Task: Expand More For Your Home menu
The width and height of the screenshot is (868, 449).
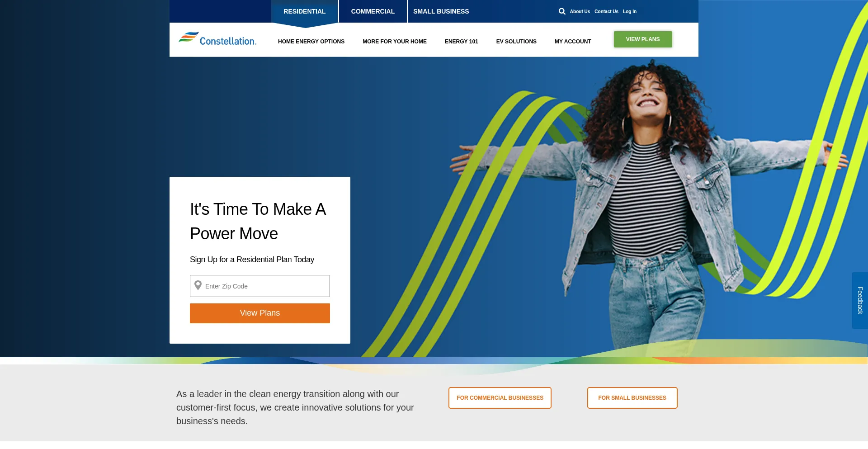Action: point(395,42)
